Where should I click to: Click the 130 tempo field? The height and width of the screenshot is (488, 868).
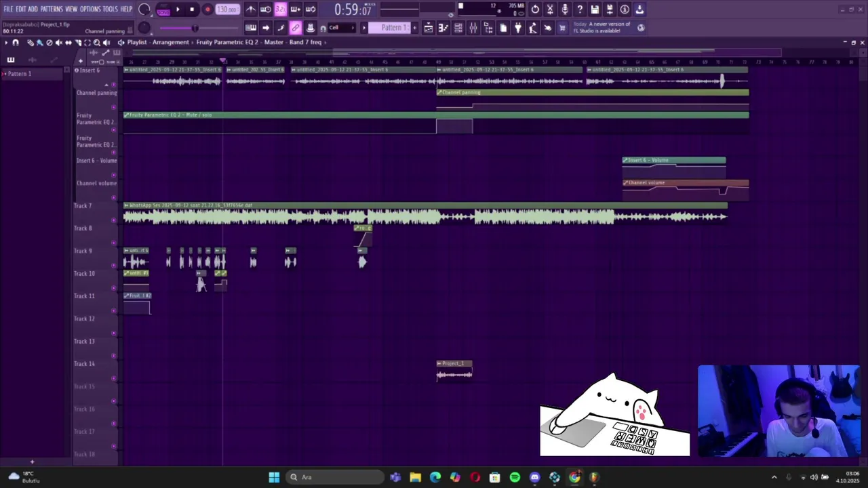pos(227,9)
